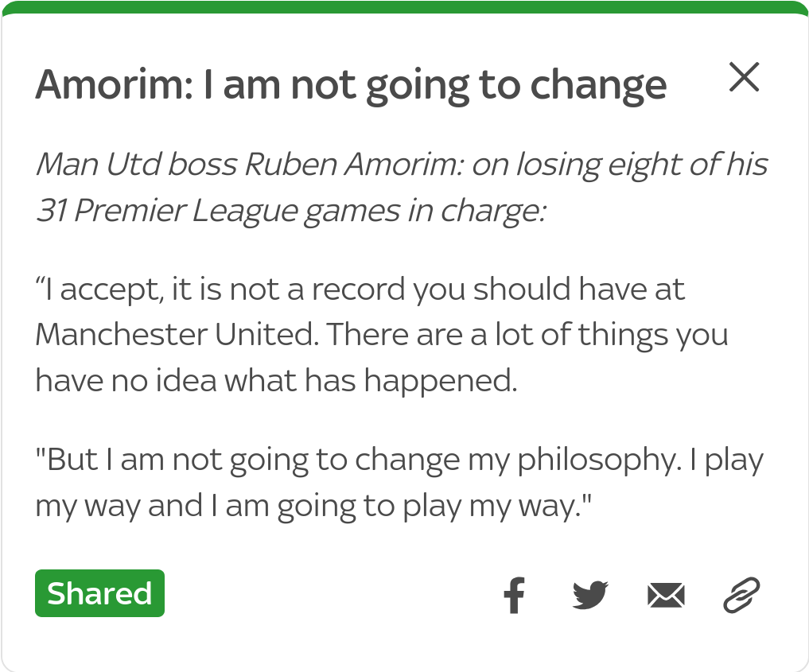Close the Amorim quote card
The width and height of the screenshot is (809, 672).
coord(744,77)
